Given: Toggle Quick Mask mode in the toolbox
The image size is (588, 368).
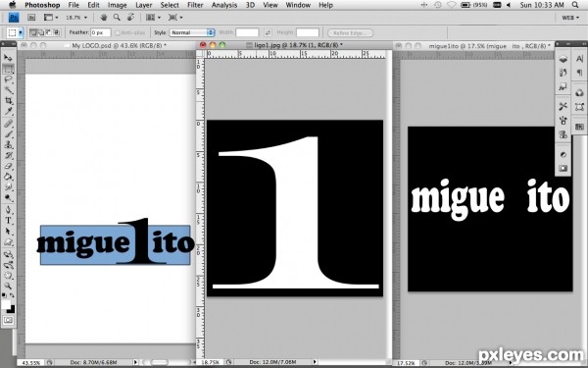Looking at the screenshot, I should point(8,320).
